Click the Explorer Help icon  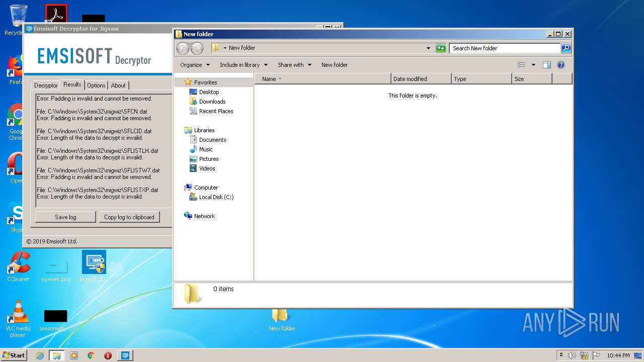(561, 65)
